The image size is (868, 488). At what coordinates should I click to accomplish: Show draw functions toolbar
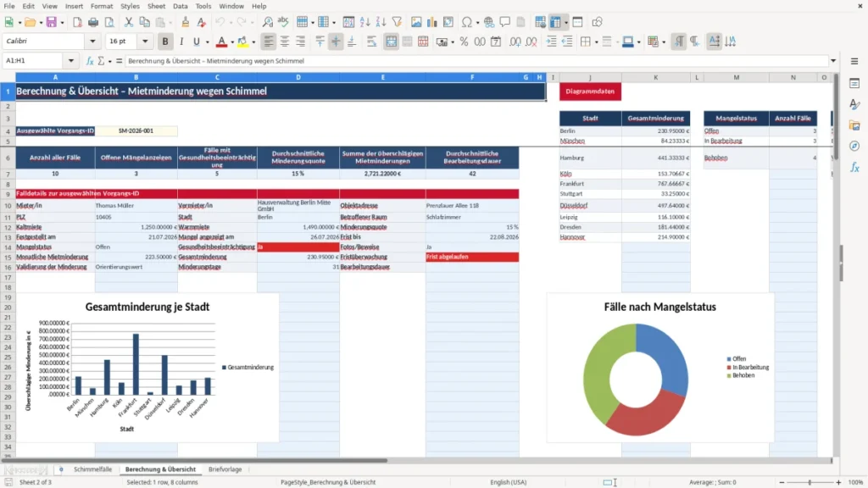coord(597,22)
